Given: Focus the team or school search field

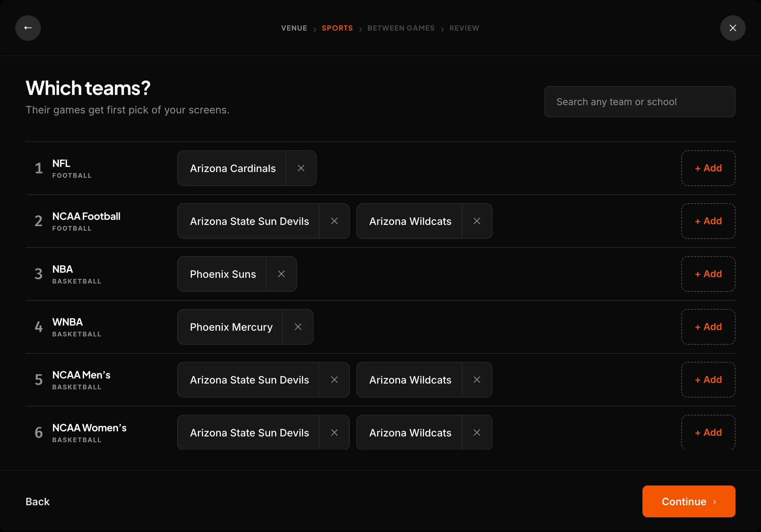Looking at the screenshot, I should 639,102.
